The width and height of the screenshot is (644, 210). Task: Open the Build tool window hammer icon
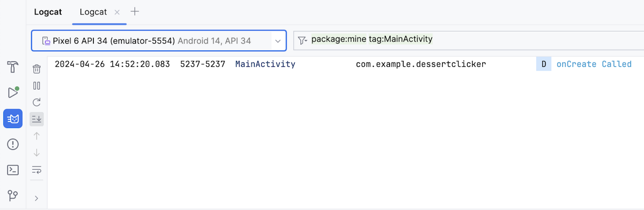pos(13,67)
